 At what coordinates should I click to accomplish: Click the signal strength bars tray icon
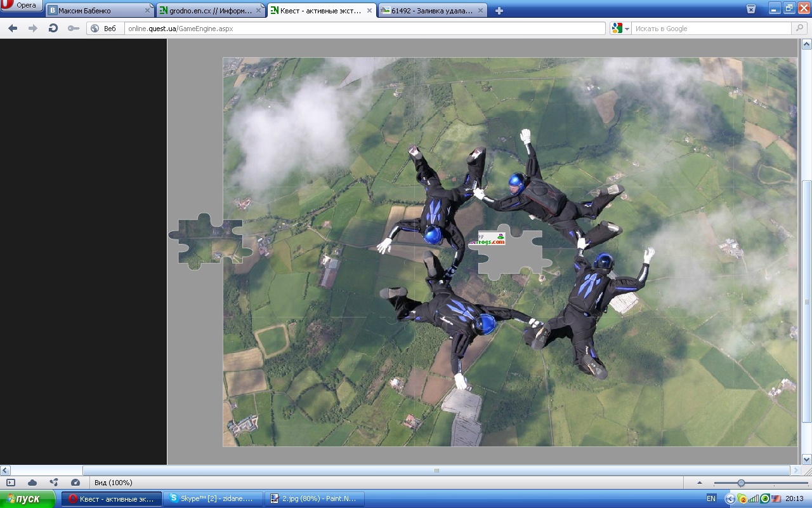[x=754, y=498]
